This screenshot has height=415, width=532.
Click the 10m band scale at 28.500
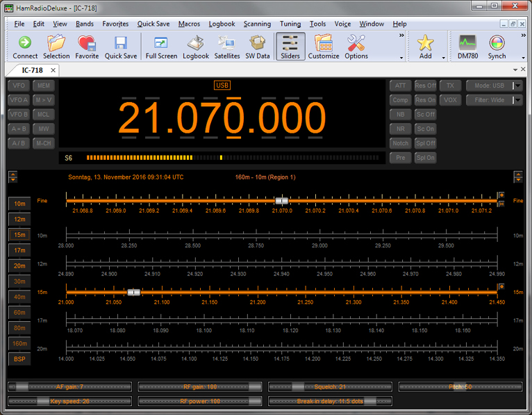[192, 245]
